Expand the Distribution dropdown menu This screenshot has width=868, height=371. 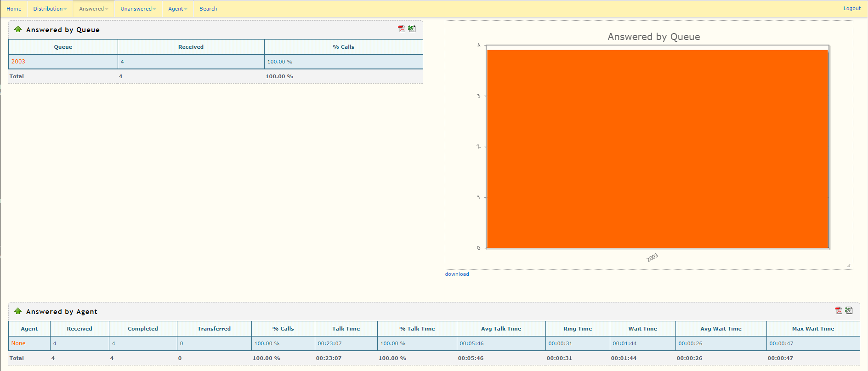50,9
